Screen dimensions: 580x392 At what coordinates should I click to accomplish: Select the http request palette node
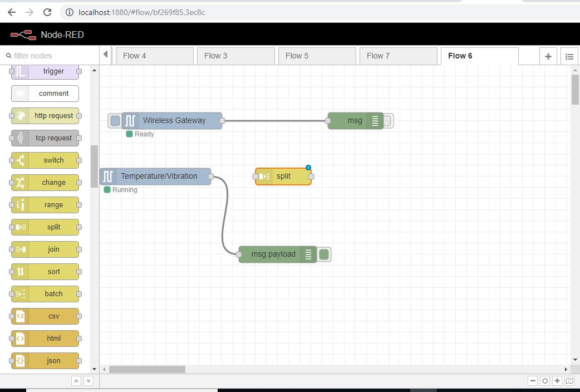45,115
